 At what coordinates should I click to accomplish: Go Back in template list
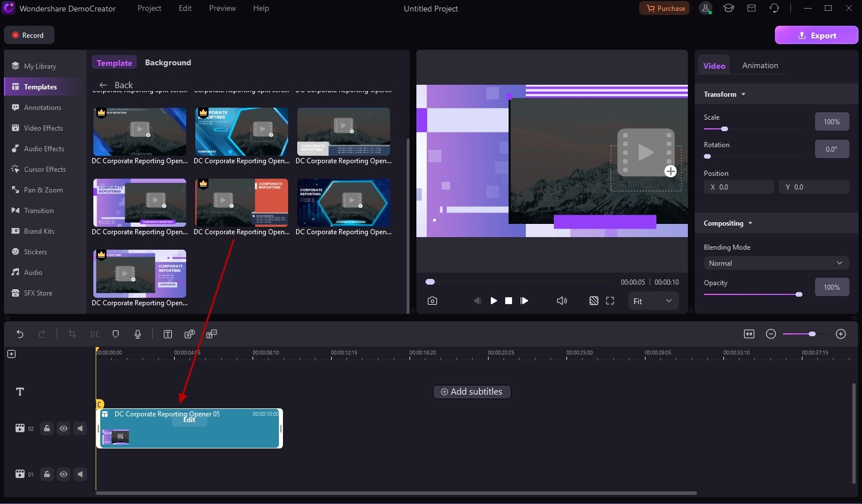coord(116,85)
